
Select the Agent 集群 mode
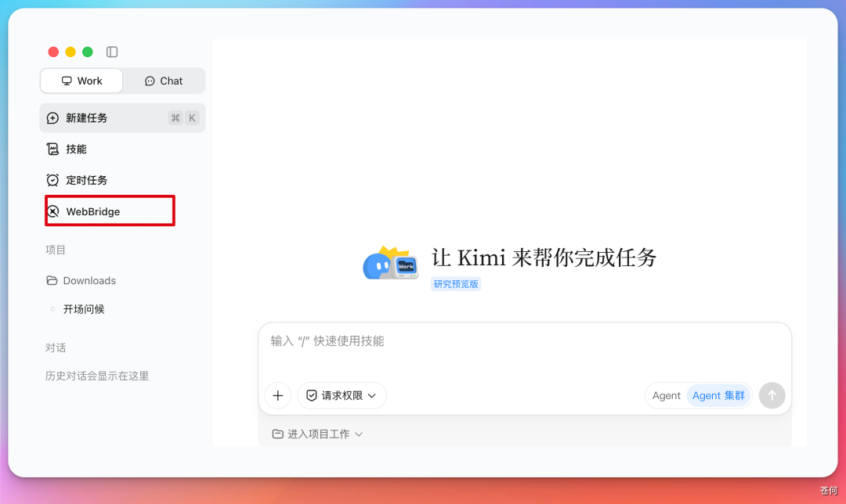point(718,396)
